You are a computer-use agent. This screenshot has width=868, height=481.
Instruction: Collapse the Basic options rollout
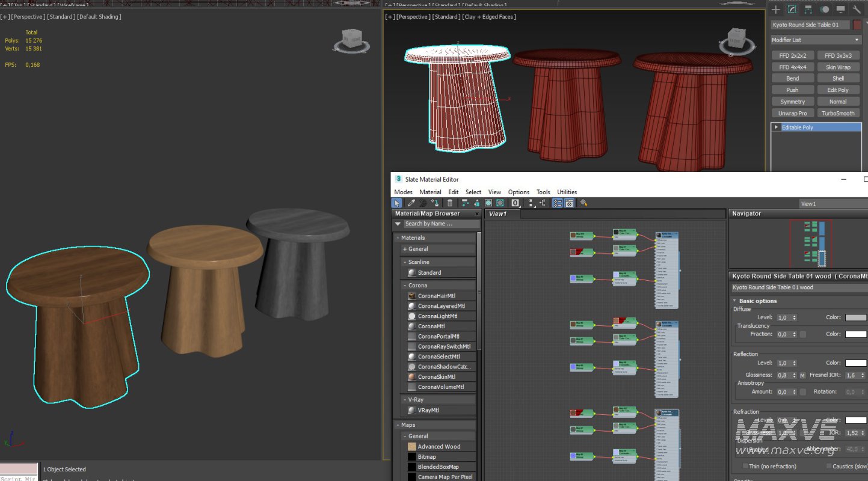(x=758, y=301)
